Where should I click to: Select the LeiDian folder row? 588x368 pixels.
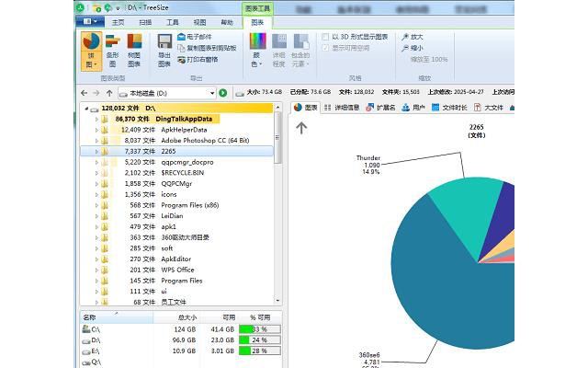(x=177, y=216)
